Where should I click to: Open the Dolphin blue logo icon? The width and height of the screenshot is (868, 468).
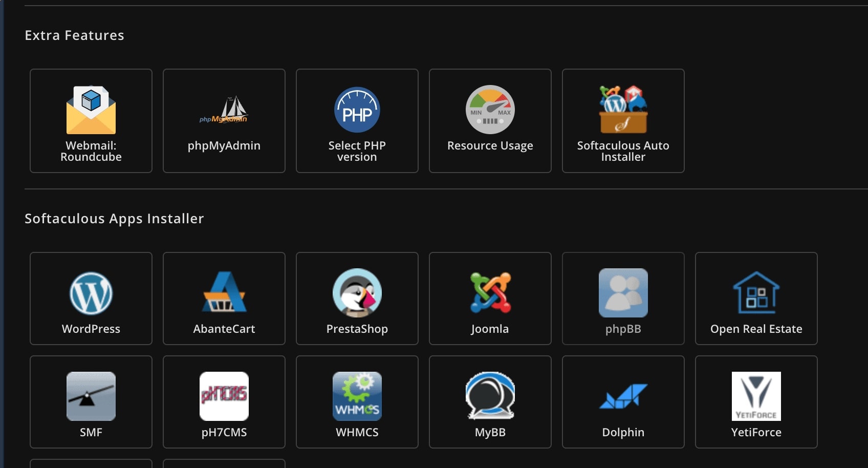[623, 396]
